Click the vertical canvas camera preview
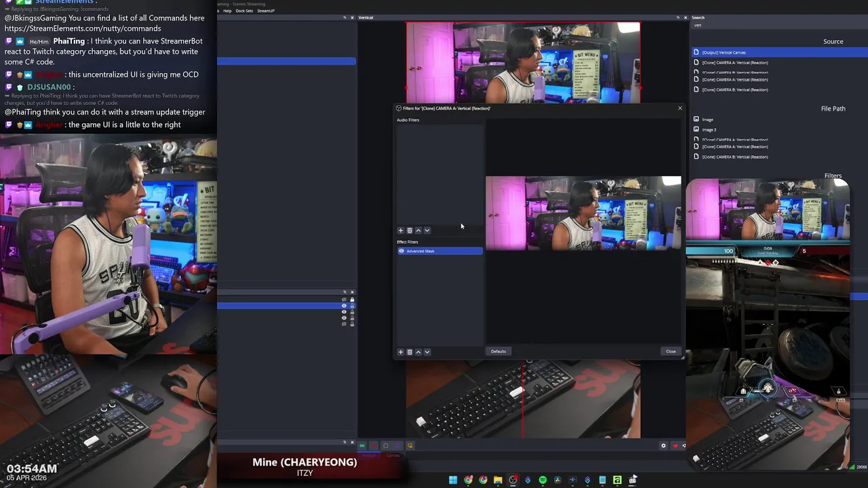The height and width of the screenshot is (488, 868). [x=523, y=62]
